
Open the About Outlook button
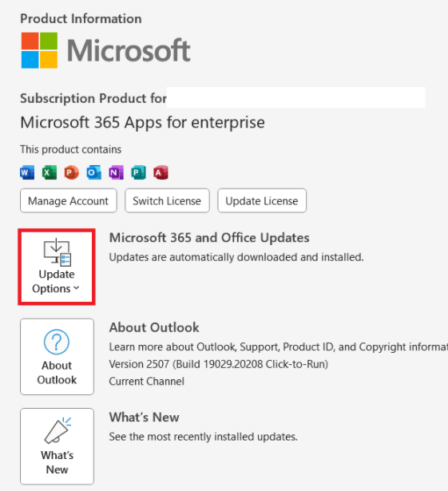coord(57,357)
